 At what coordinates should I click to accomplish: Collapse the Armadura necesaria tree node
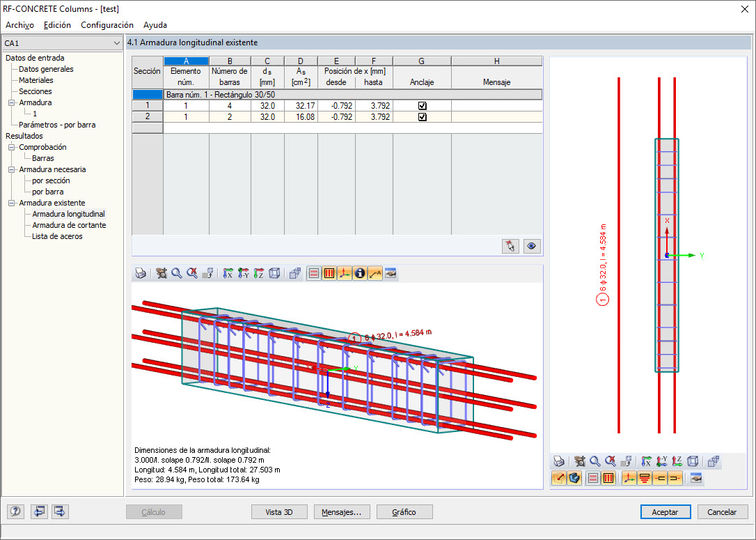pos(12,169)
